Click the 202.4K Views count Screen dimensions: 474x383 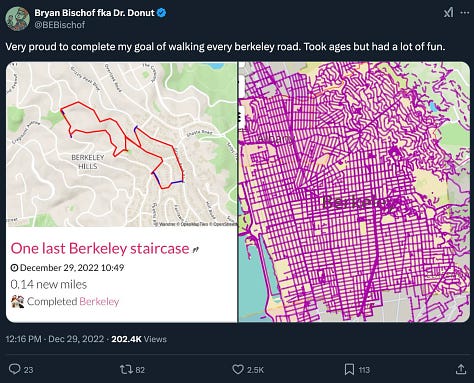139,339
